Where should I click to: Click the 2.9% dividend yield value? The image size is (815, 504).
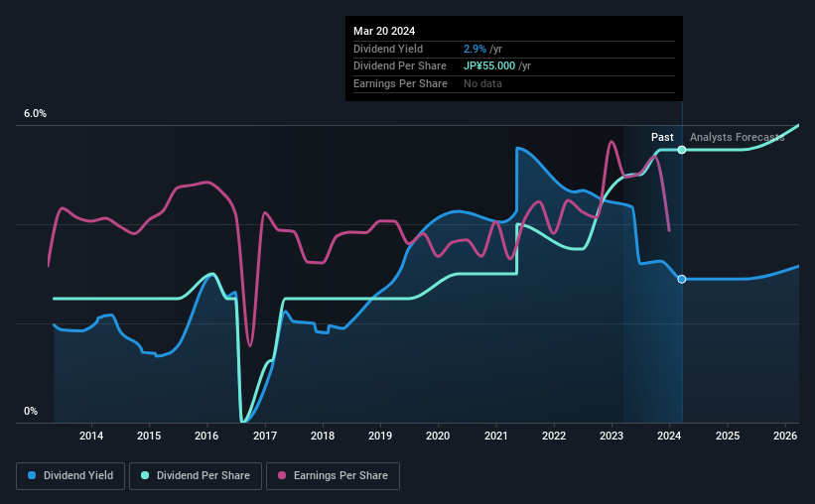tap(475, 49)
